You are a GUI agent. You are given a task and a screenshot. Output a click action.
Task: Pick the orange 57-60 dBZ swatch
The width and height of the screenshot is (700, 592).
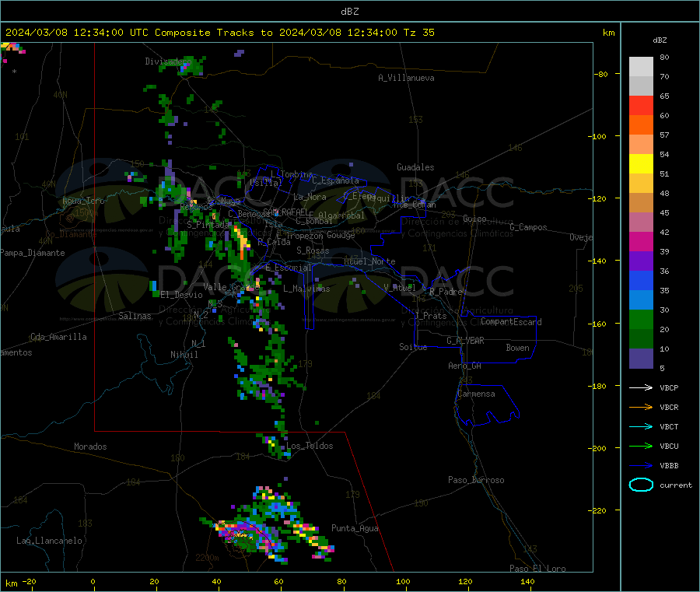click(x=641, y=125)
